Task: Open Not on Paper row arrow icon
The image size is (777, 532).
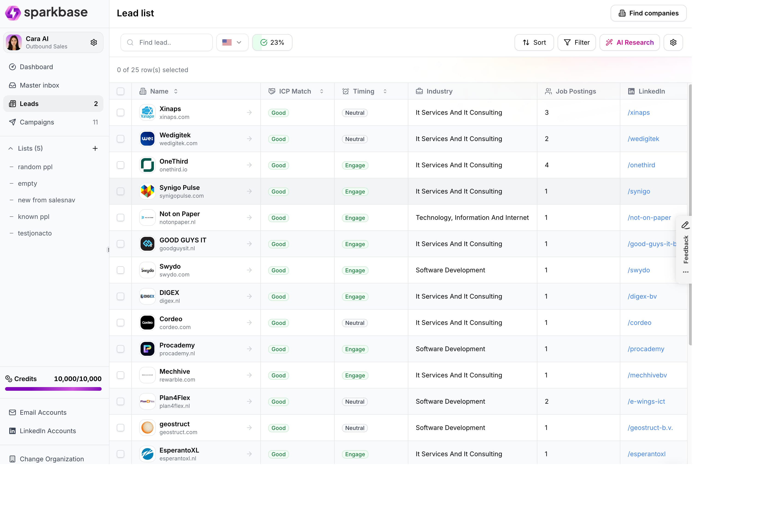Action: (249, 218)
